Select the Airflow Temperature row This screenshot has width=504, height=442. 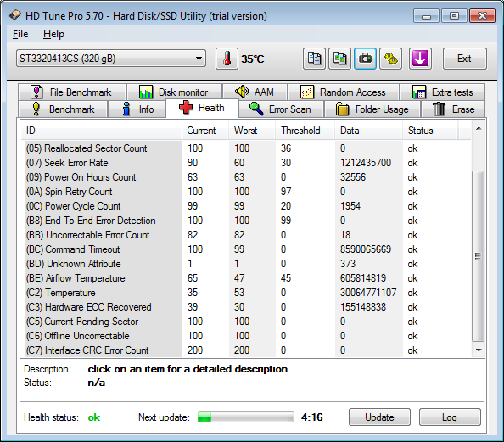point(246,278)
